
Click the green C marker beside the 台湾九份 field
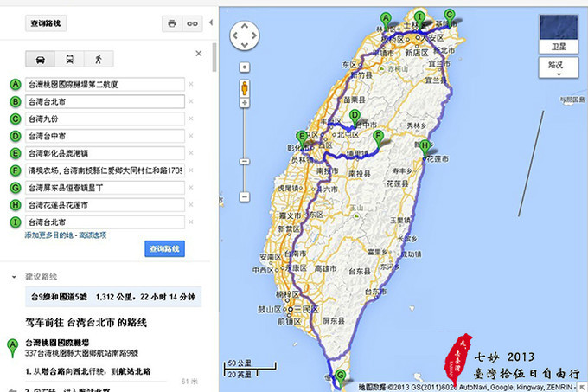pyautogui.click(x=16, y=119)
